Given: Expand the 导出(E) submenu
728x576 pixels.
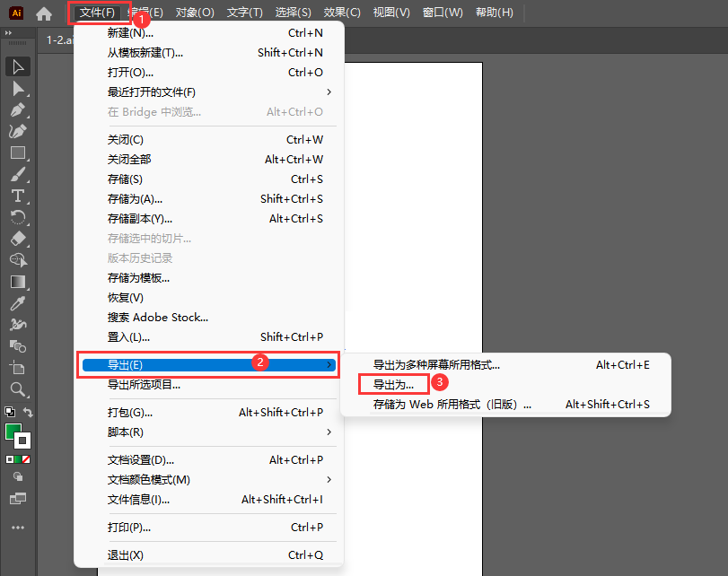Looking at the screenshot, I should (x=209, y=365).
